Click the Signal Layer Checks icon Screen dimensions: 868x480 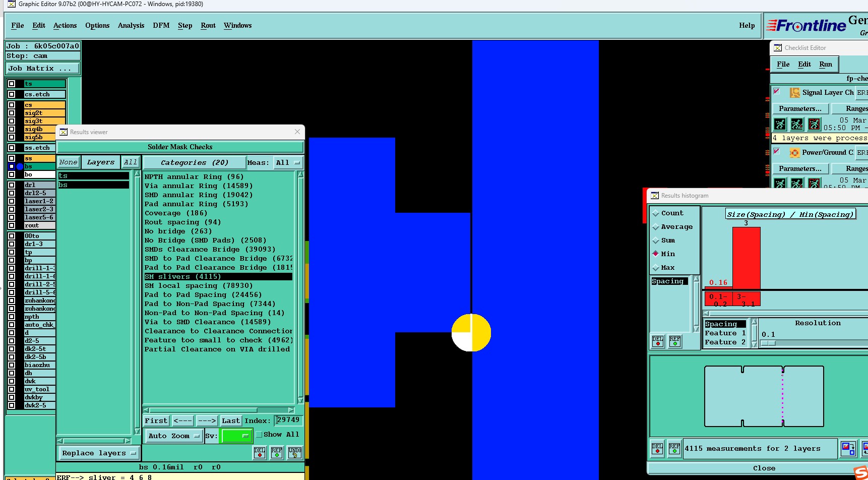[x=794, y=93]
